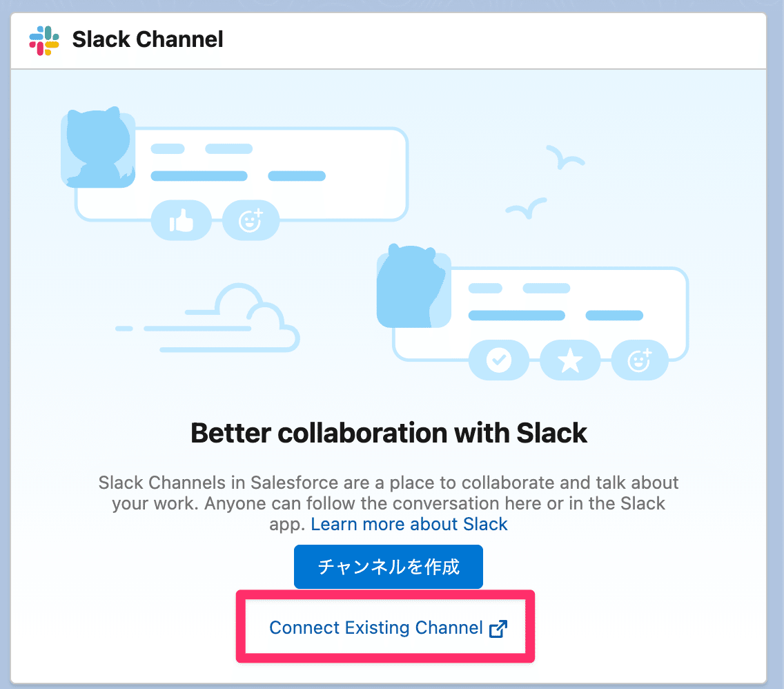Open the Learn more about Slack link
This screenshot has width=784, height=689.
(409, 524)
